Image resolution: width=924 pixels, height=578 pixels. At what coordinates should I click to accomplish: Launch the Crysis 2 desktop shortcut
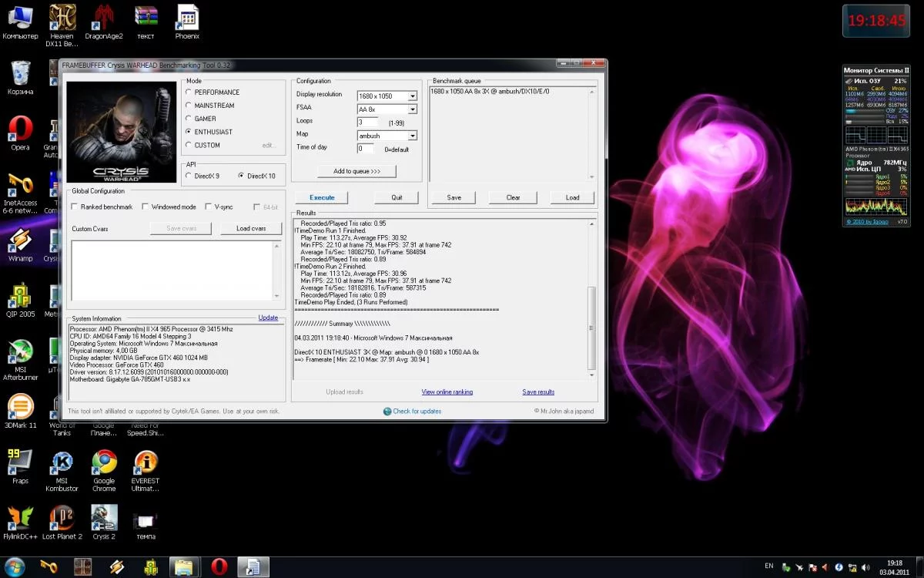(x=103, y=519)
